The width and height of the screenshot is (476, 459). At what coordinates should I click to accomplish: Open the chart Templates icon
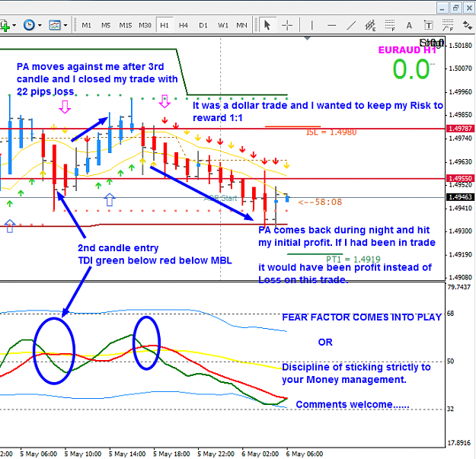coord(55,25)
